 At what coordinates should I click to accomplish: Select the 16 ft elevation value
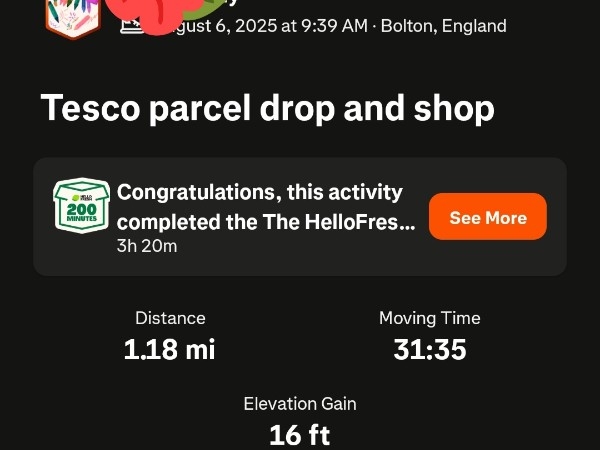(x=300, y=435)
